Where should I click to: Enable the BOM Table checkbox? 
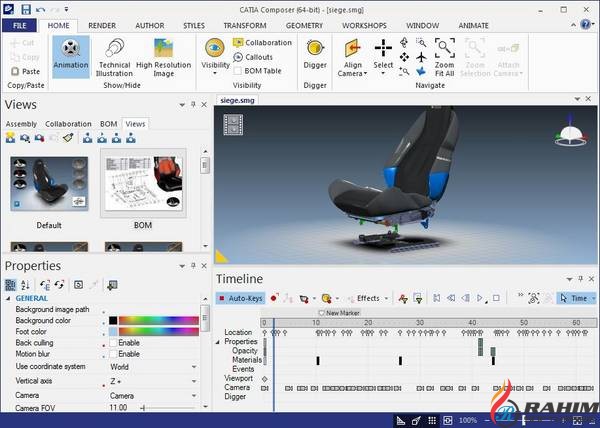click(239, 71)
